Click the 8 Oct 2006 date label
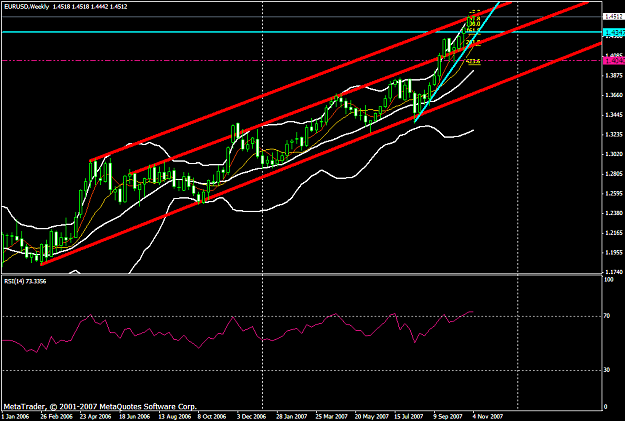 (212, 417)
